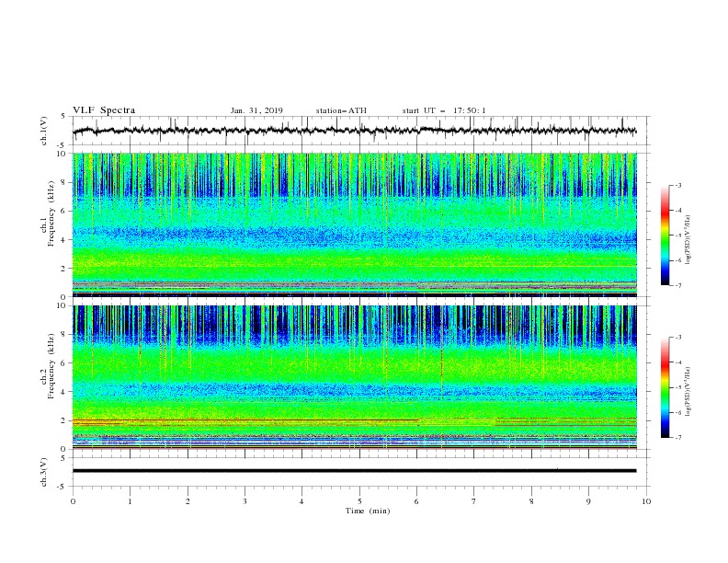Viewport: 728px width, 563px height.
Task: Click time-axis tick label "2"
Action: 188,501
